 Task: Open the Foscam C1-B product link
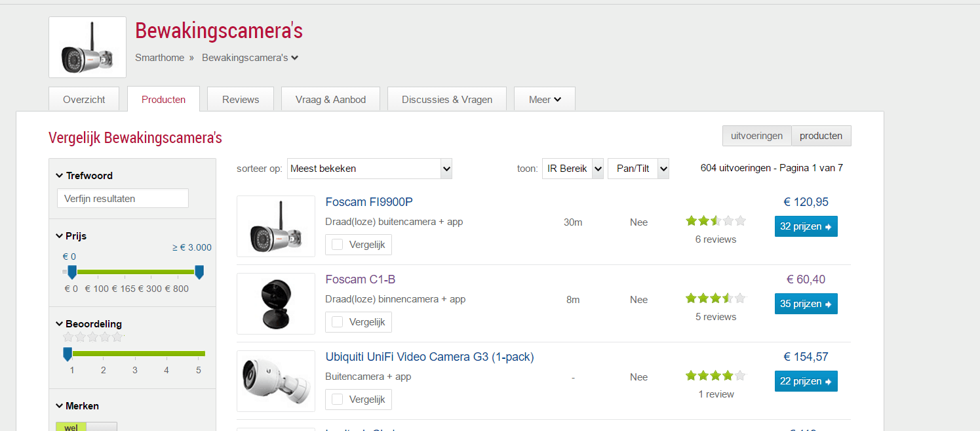tap(361, 279)
